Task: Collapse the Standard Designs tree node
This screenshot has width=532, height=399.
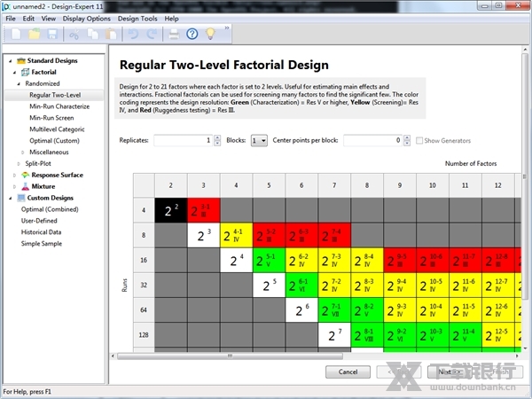Action: (x=10, y=61)
